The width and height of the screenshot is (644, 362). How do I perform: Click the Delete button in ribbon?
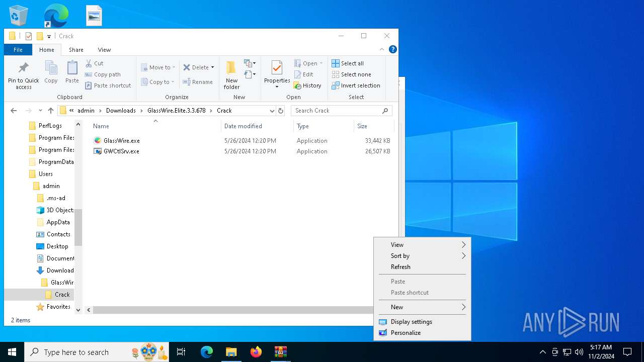[x=198, y=67]
